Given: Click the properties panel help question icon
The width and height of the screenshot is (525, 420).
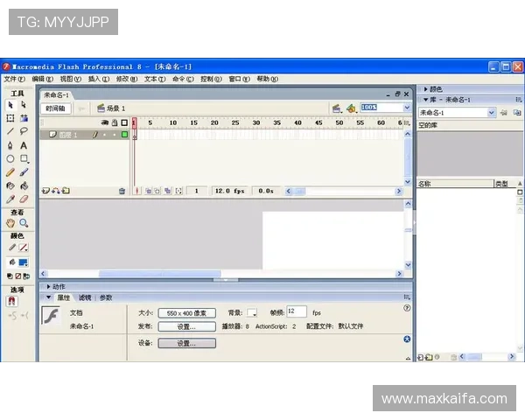Looking at the screenshot, I should tap(407, 308).
